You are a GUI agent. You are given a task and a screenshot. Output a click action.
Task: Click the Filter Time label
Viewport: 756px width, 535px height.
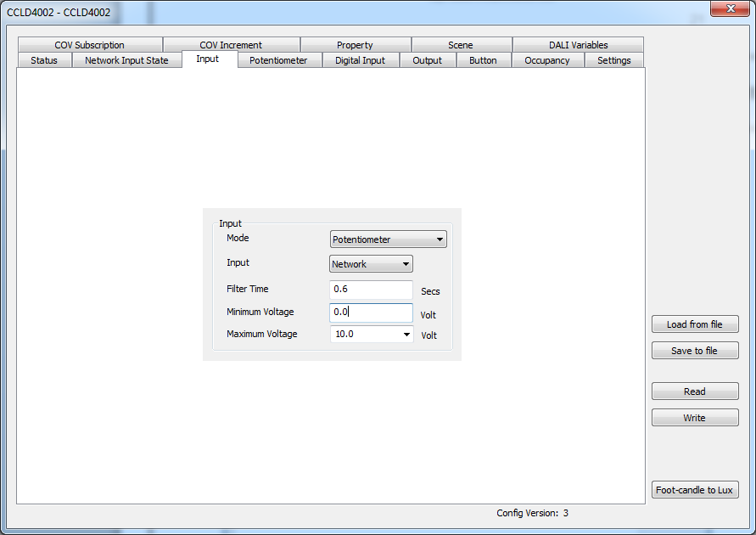coord(248,289)
